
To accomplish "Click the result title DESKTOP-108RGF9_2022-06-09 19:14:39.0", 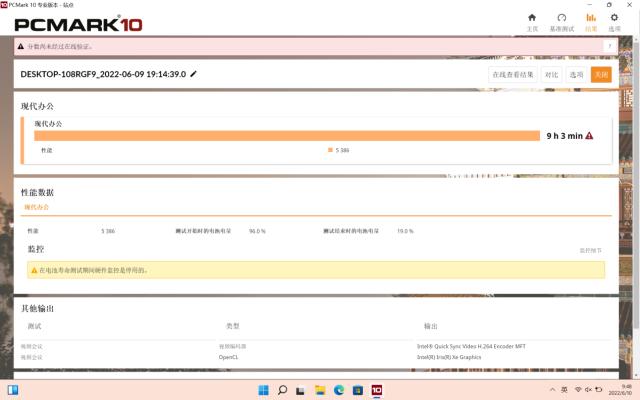I will 103,74.
